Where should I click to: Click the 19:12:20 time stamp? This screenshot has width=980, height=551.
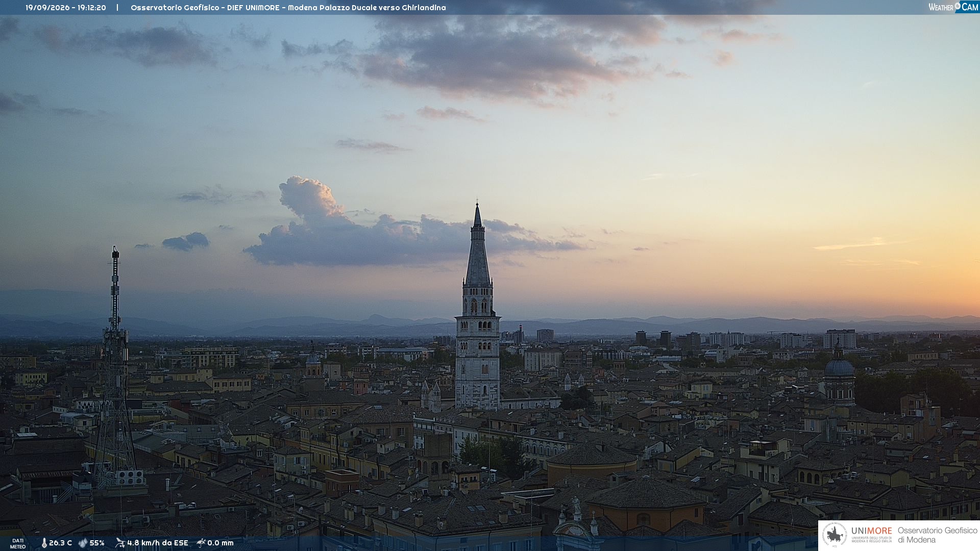[92, 8]
